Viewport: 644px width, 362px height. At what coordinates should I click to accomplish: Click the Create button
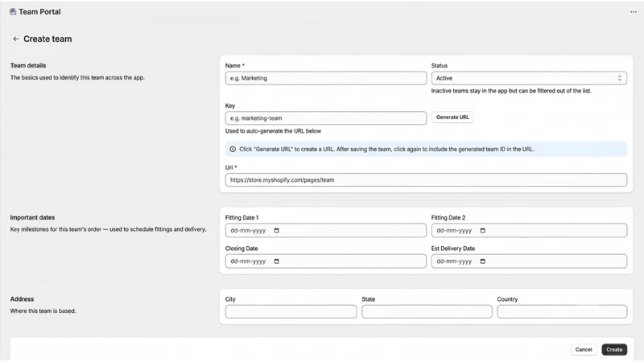pyautogui.click(x=614, y=350)
